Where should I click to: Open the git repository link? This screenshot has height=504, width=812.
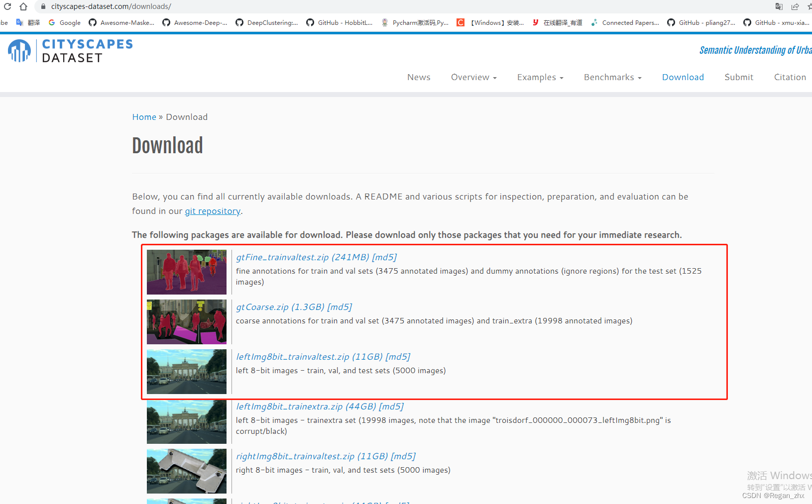(213, 211)
